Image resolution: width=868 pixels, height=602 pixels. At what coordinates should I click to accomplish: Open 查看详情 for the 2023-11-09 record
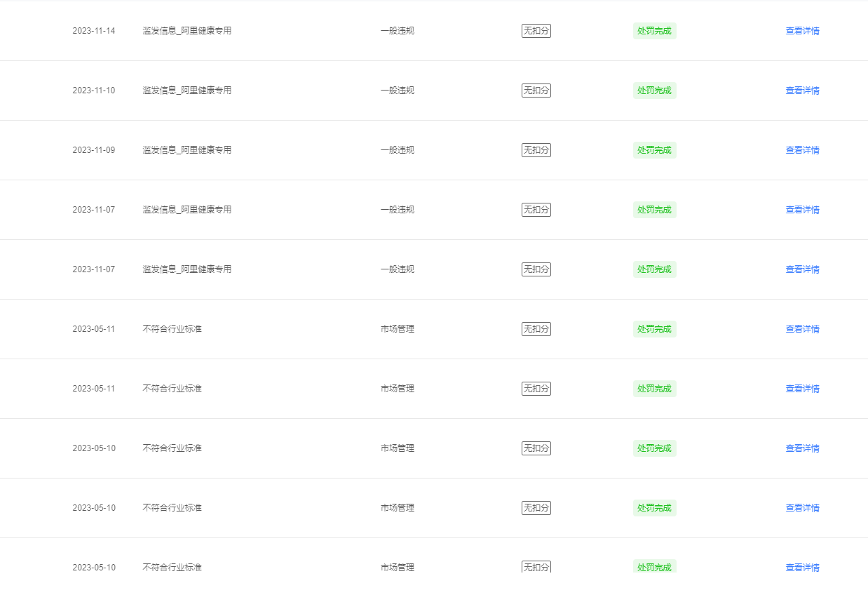[802, 150]
